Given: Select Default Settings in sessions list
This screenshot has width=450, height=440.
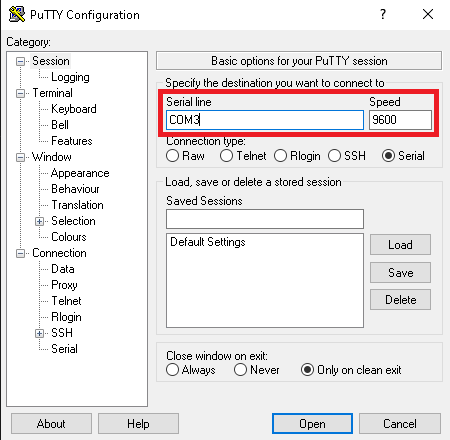Looking at the screenshot, I should [x=208, y=242].
